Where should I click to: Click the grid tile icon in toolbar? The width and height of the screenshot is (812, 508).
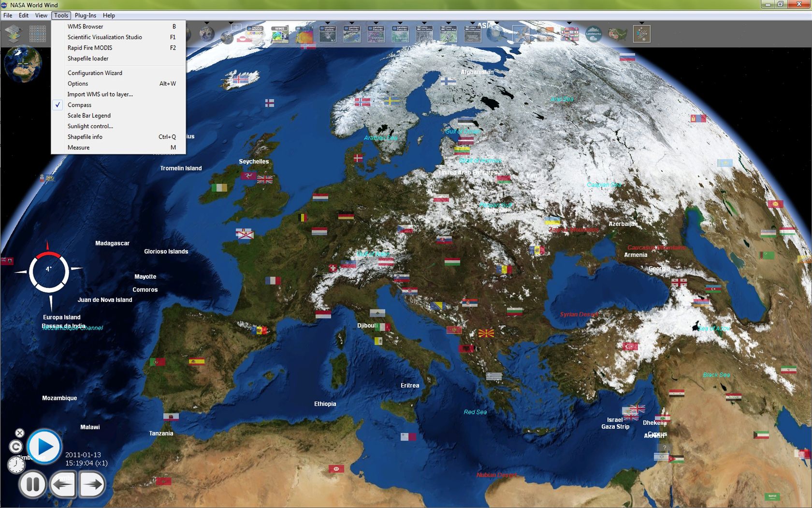(x=38, y=34)
